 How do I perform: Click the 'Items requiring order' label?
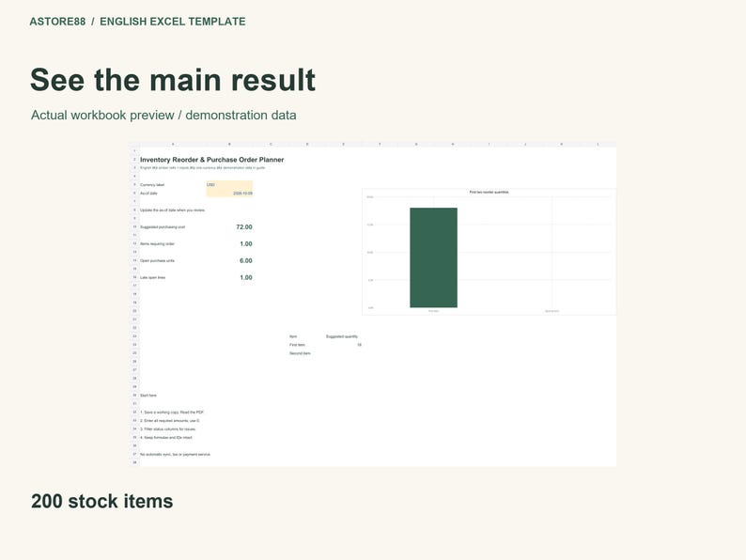point(157,243)
